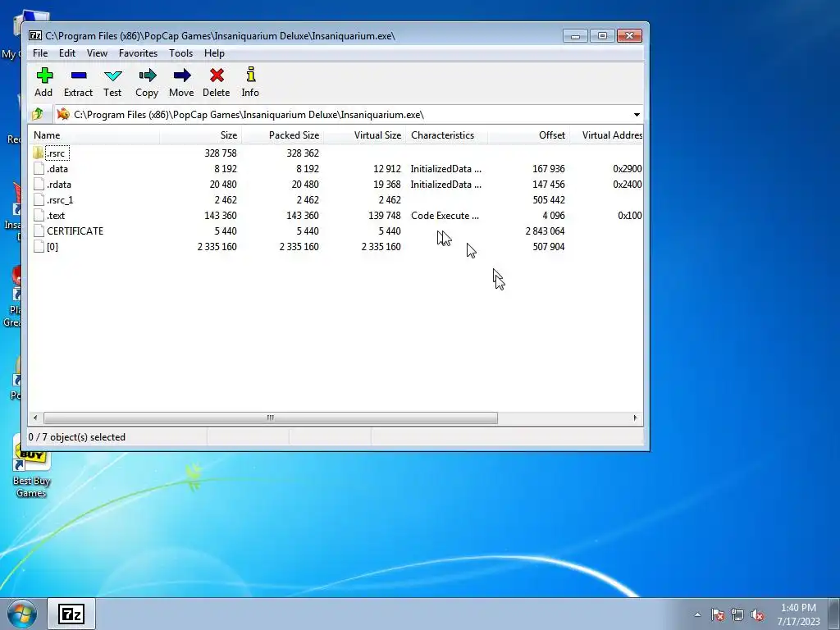Select the [0] row name
This screenshot has height=630, width=840.
[x=52, y=246]
